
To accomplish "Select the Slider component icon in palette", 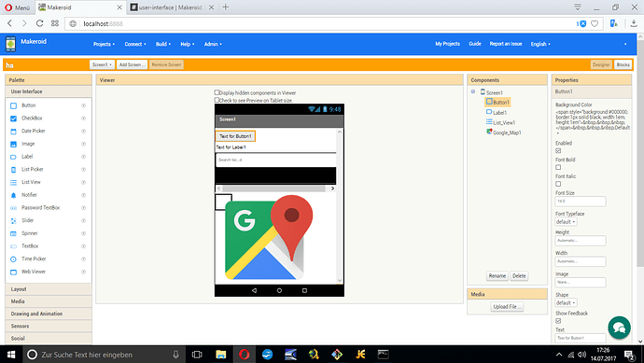I will click(x=13, y=221).
